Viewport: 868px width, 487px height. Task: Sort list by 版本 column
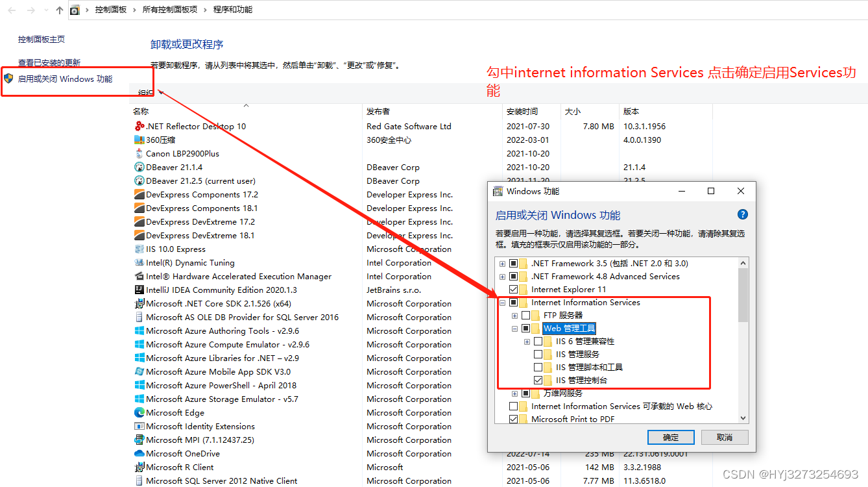click(x=666, y=111)
